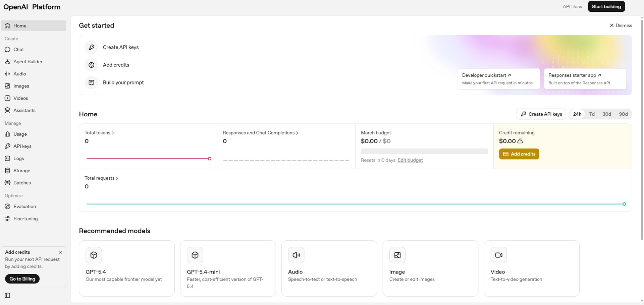Click the Build your prompt step
The image size is (644, 305).
pos(123,82)
